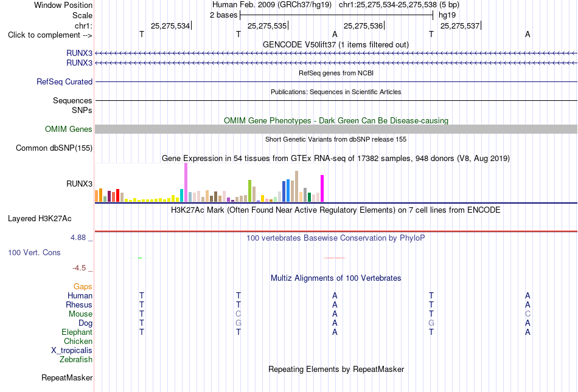The height and width of the screenshot is (392, 578).
Task: Click the Dog row 'G' under 25,275,535
Action: tap(238, 323)
